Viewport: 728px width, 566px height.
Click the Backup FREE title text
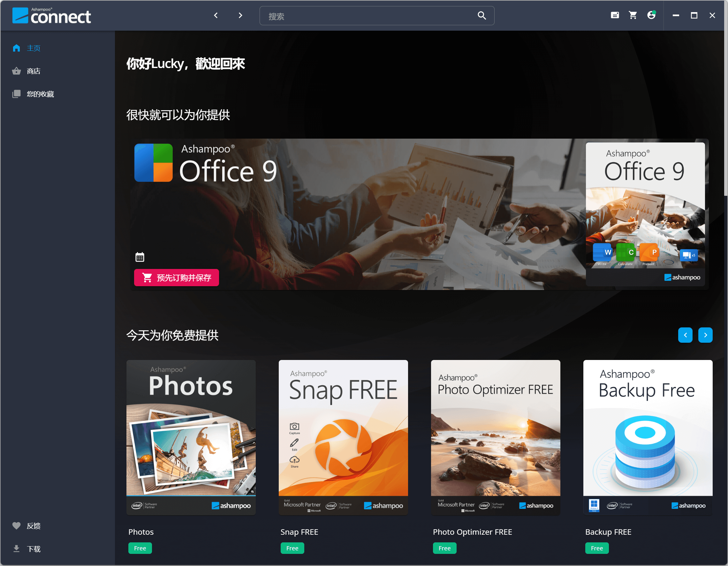(x=608, y=532)
